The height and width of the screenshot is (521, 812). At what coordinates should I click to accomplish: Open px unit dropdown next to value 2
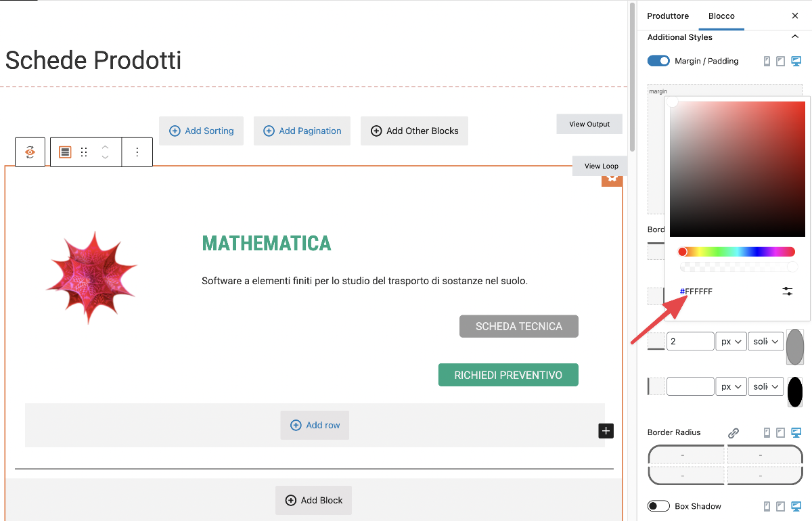coord(731,342)
